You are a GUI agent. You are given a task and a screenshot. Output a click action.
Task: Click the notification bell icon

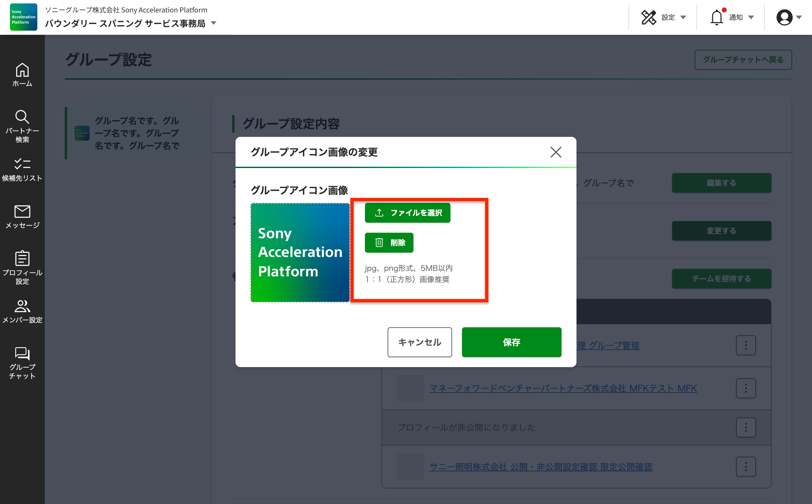[716, 17]
